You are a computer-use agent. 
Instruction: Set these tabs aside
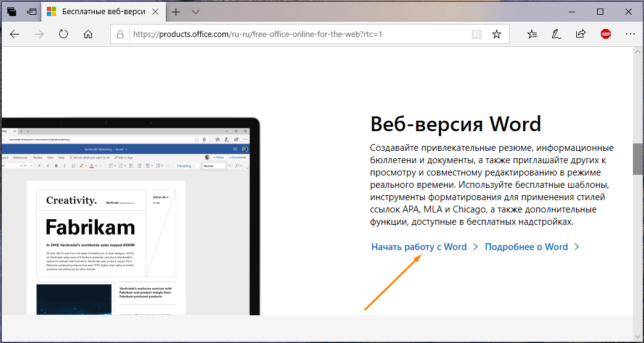[x=31, y=12]
